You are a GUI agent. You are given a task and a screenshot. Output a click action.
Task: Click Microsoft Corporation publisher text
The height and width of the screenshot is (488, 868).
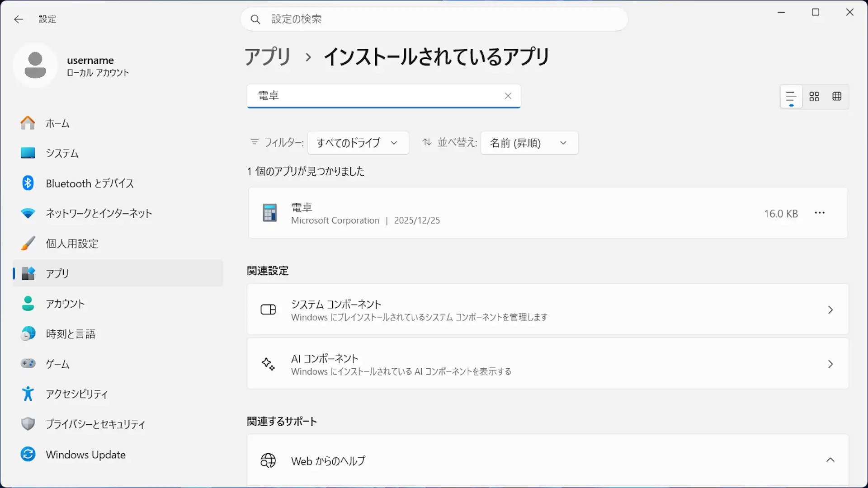point(335,221)
